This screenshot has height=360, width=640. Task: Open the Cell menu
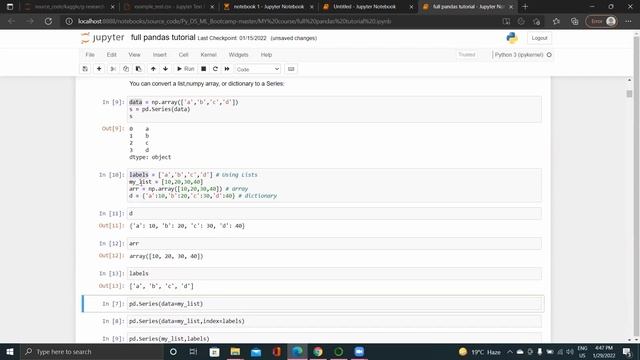[x=183, y=55]
